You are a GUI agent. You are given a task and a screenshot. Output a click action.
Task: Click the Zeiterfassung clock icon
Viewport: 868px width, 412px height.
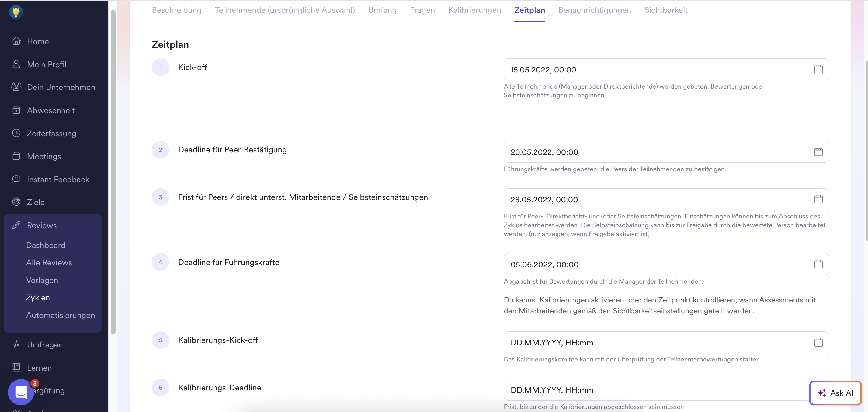tap(16, 133)
